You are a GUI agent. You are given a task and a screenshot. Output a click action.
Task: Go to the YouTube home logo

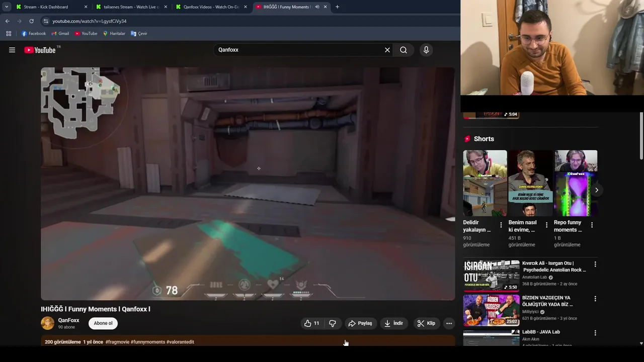[x=40, y=50]
